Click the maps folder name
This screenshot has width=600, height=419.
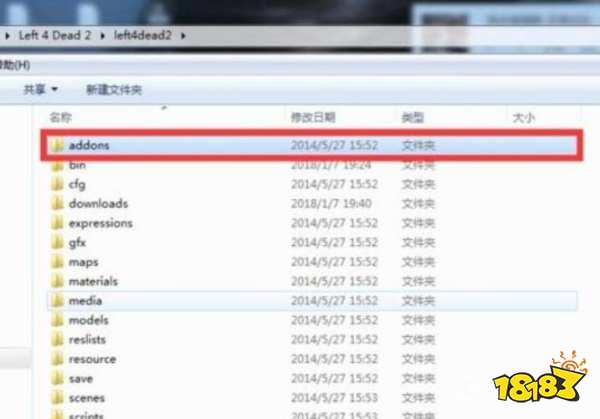[x=83, y=262]
